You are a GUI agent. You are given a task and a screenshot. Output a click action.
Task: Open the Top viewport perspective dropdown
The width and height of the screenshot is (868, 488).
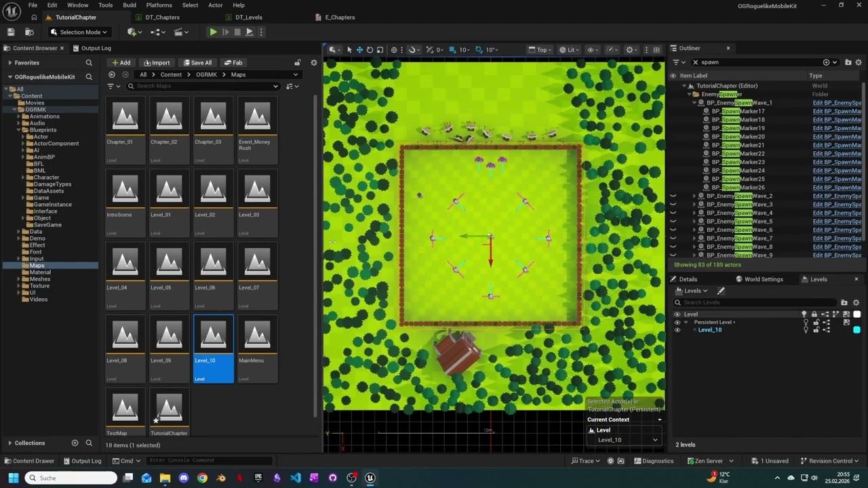(x=540, y=49)
